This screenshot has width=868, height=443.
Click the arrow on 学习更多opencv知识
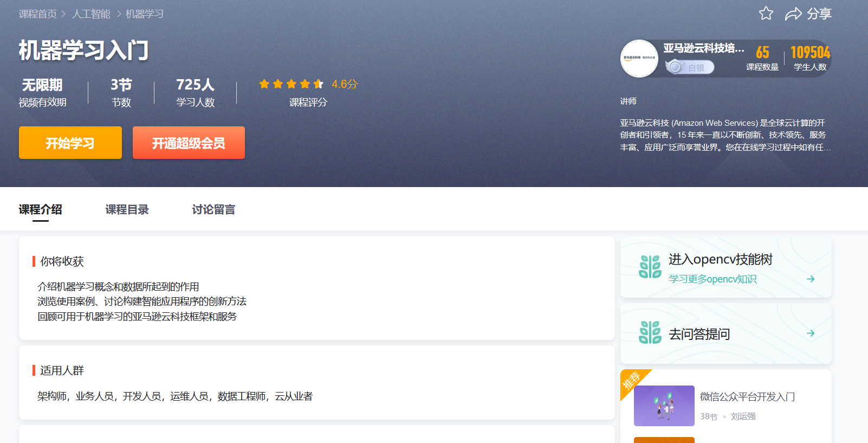(x=811, y=279)
